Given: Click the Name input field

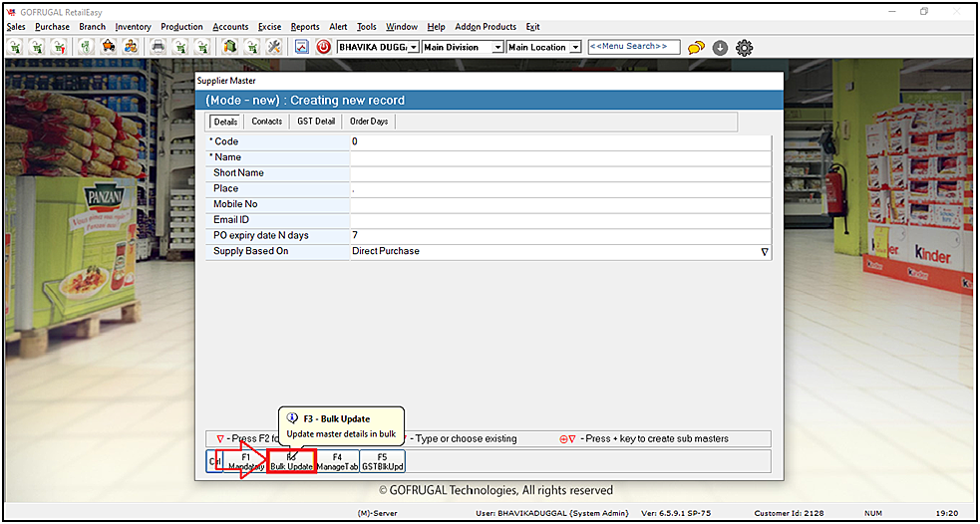Looking at the screenshot, I should (x=560, y=157).
